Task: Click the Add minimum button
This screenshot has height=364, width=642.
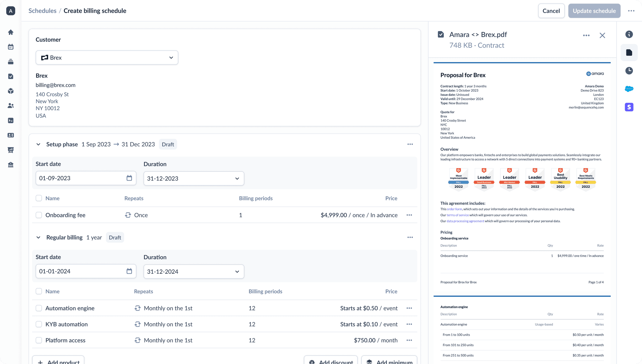Action: coord(389,360)
